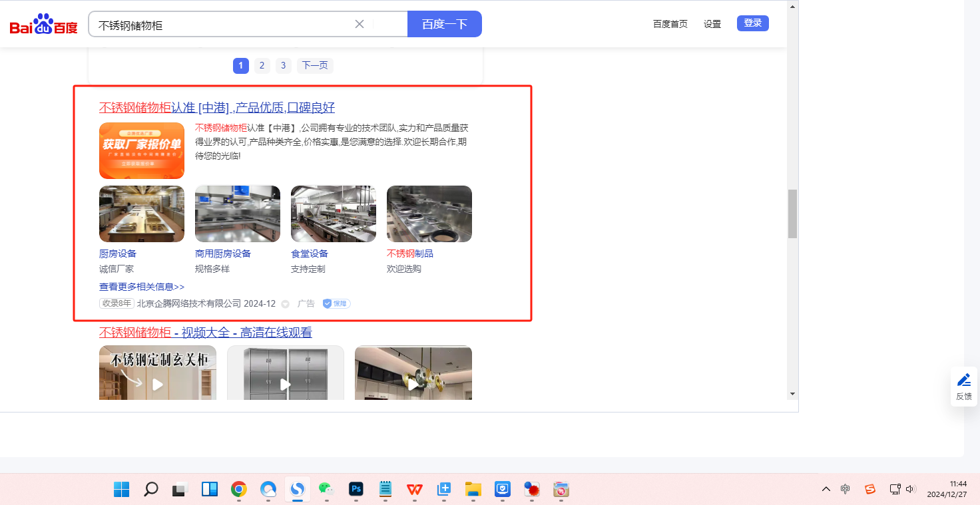The height and width of the screenshot is (505, 980).
Task: Open Photoshop from the taskbar
Action: coord(356,490)
